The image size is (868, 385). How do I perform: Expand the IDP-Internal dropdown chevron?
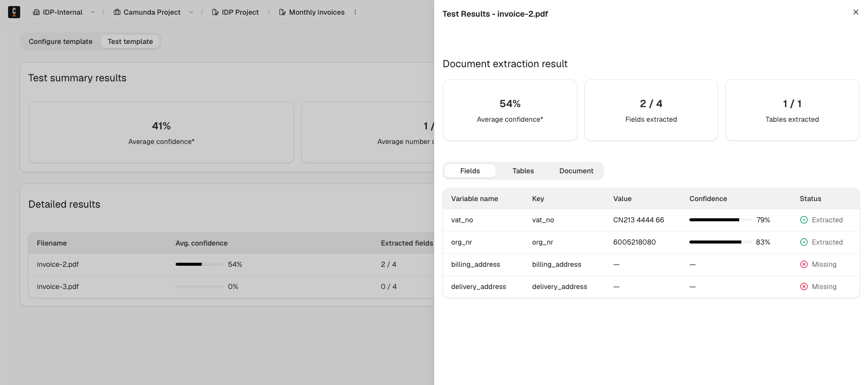[x=93, y=12]
